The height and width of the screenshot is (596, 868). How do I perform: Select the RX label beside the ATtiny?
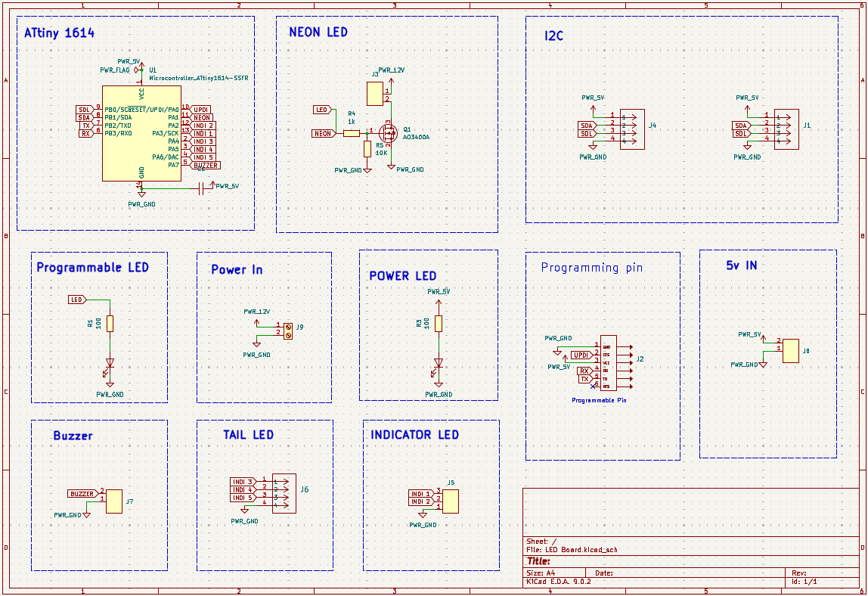pos(85,133)
